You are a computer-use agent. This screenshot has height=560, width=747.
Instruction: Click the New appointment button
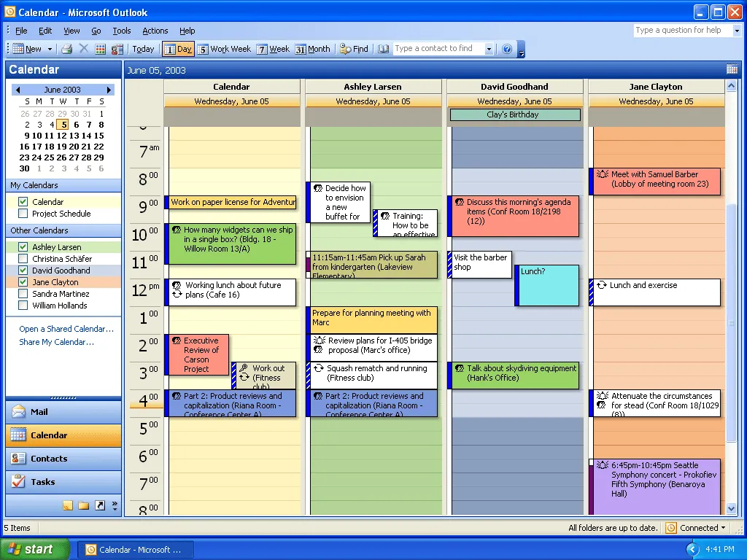[x=27, y=49]
